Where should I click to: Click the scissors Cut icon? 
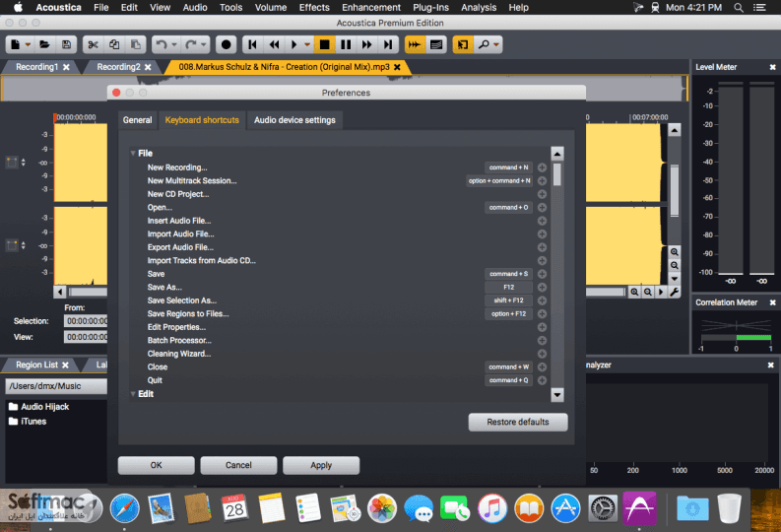click(x=93, y=45)
